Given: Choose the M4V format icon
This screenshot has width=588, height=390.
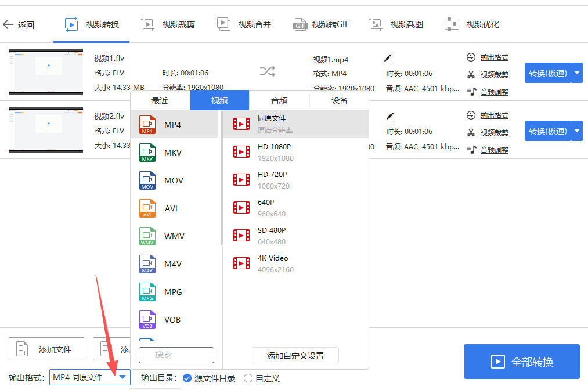Looking at the screenshot, I should click(x=147, y=264).
